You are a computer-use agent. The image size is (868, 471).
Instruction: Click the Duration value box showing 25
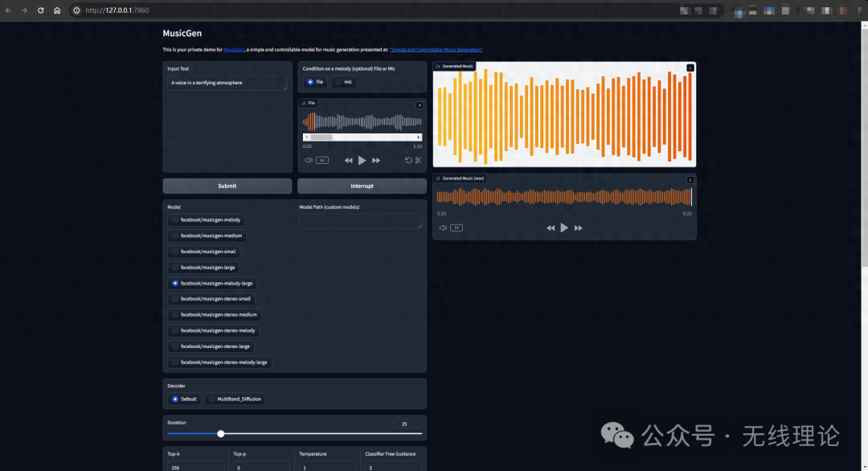tap(407, 424)
